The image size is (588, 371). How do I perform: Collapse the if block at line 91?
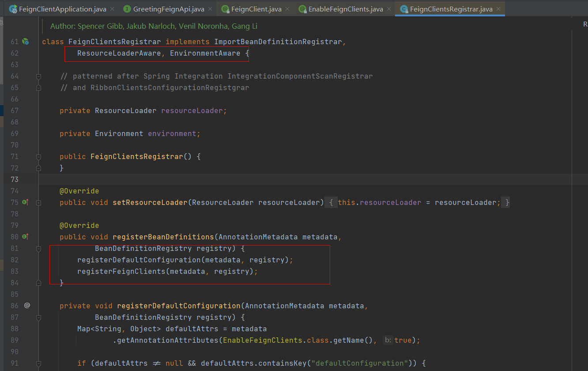pos(38,363)
